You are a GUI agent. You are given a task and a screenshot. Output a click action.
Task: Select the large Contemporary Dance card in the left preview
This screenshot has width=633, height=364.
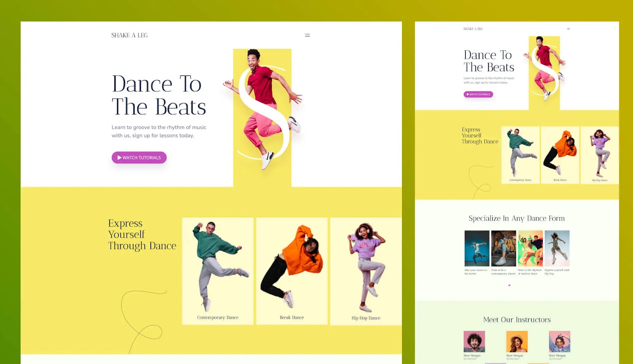pos(218,271)
